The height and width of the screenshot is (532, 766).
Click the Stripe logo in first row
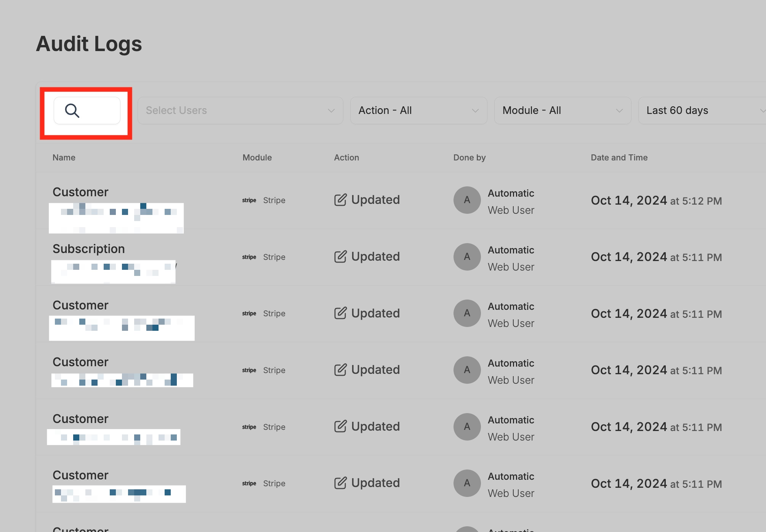point(249,200)
